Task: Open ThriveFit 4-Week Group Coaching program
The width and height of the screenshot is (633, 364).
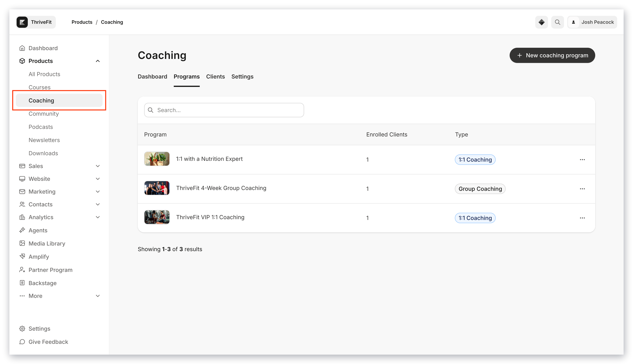Action: (x=221, y=188)
